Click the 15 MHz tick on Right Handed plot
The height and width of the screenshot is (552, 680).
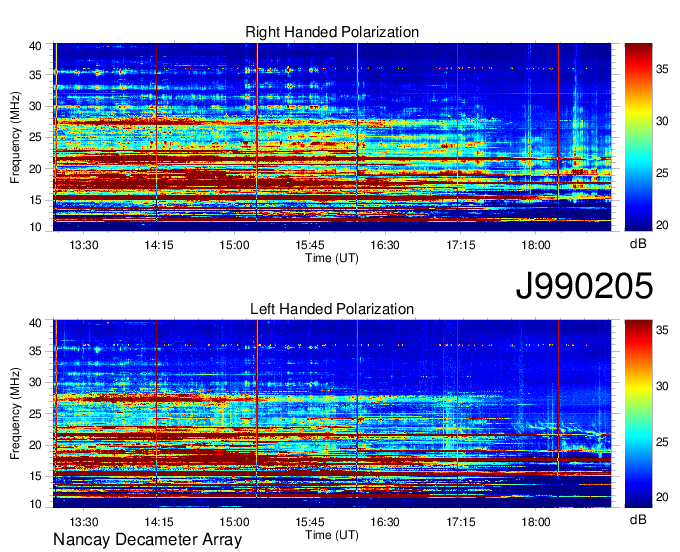point(36,200)
